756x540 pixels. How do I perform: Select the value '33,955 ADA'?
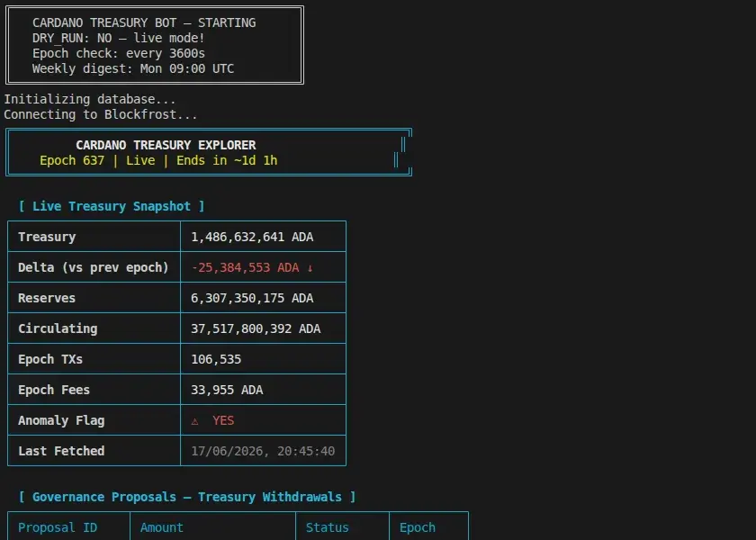227,390
